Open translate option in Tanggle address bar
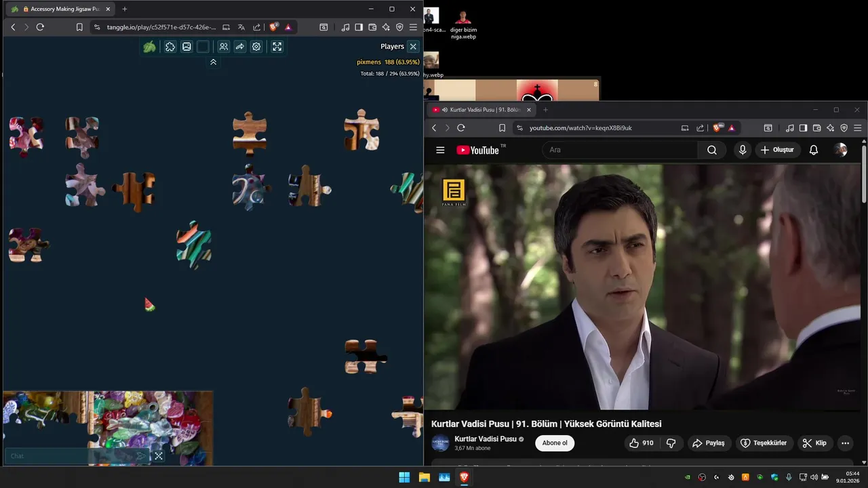The image size is (868, 488). (x=241, y=27)
